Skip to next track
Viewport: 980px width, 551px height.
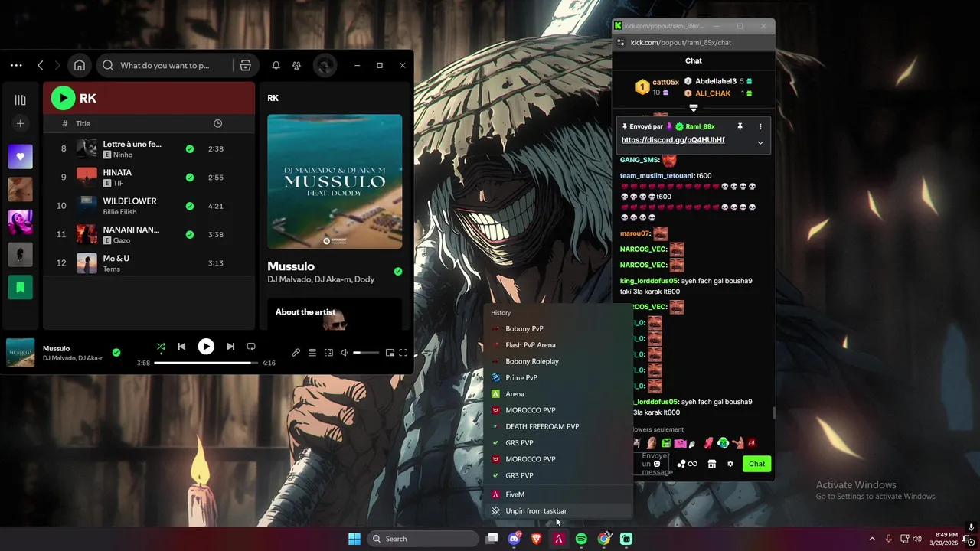point(230,347)
